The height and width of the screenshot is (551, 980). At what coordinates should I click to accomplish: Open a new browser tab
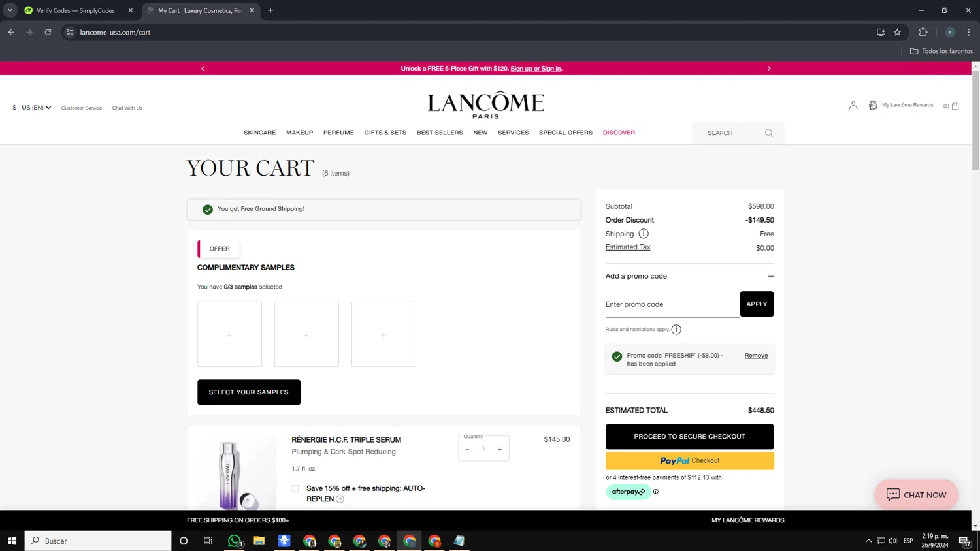pos(270,10)
